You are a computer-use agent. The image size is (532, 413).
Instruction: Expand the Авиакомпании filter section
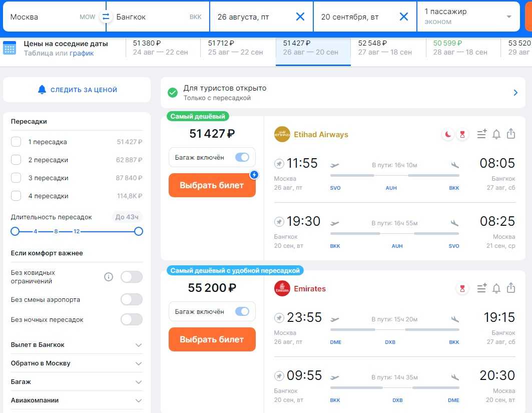tap(139, 400)
